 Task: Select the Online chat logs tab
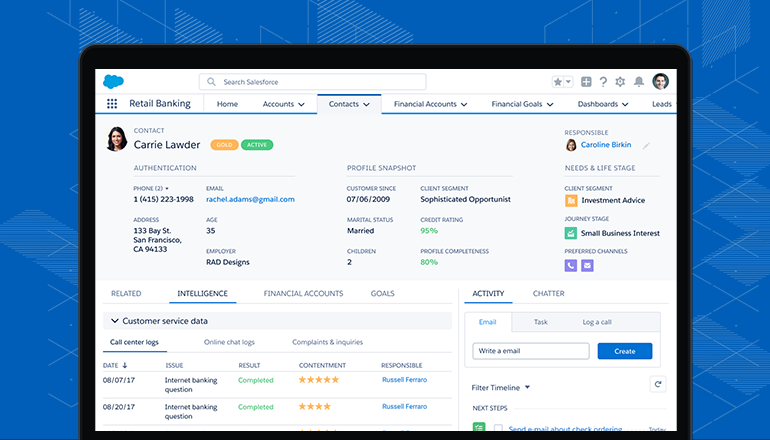pos(229,342)
